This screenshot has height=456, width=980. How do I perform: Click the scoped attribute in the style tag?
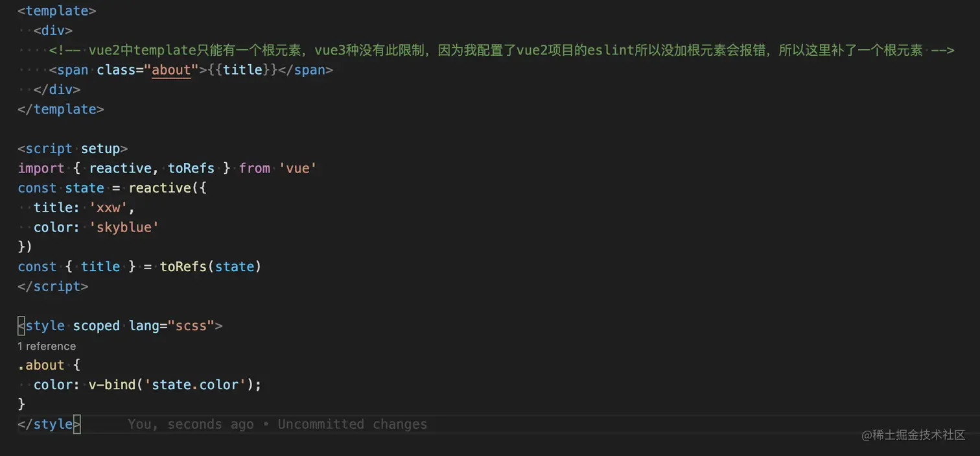97,326
